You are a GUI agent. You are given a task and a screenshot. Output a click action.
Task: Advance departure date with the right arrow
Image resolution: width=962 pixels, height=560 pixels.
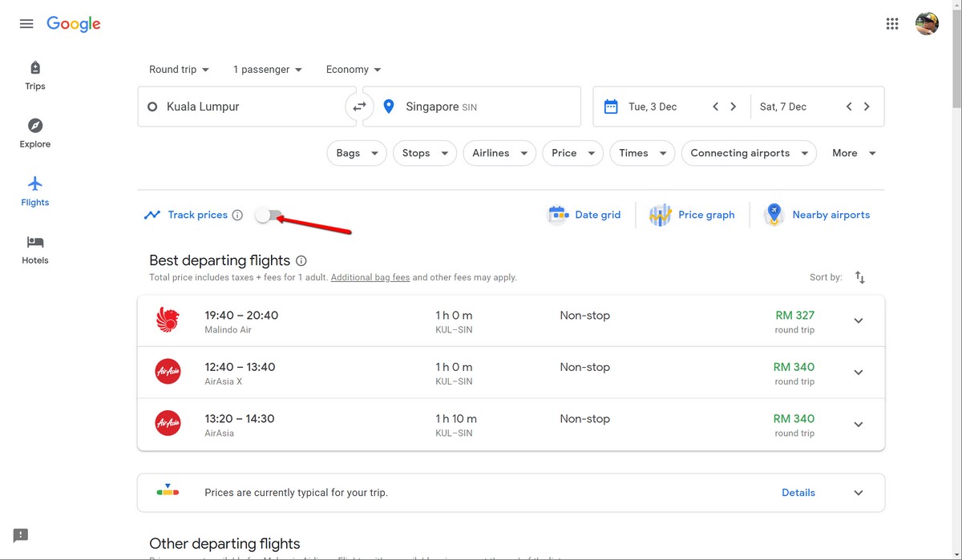pyautogui.click(x=733, y=106)
